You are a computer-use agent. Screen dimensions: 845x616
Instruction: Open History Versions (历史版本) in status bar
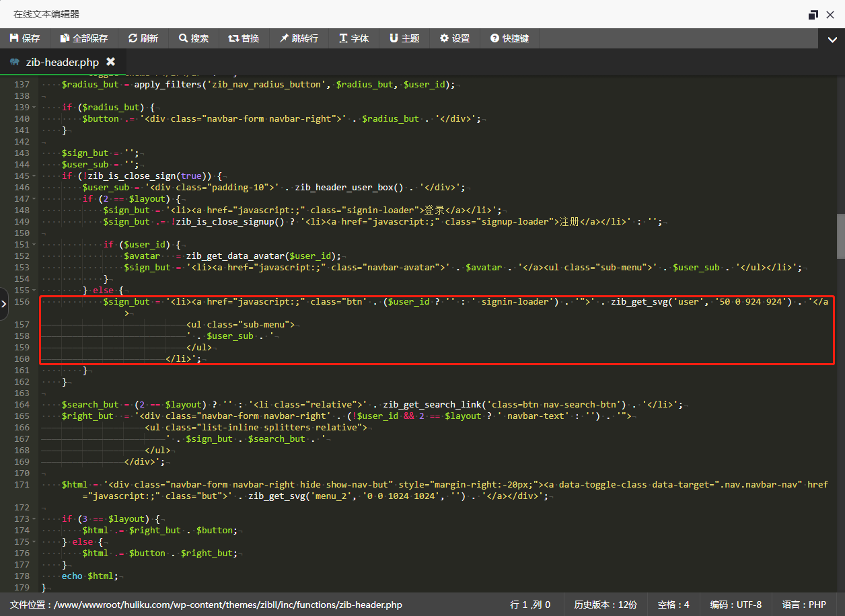605,605
